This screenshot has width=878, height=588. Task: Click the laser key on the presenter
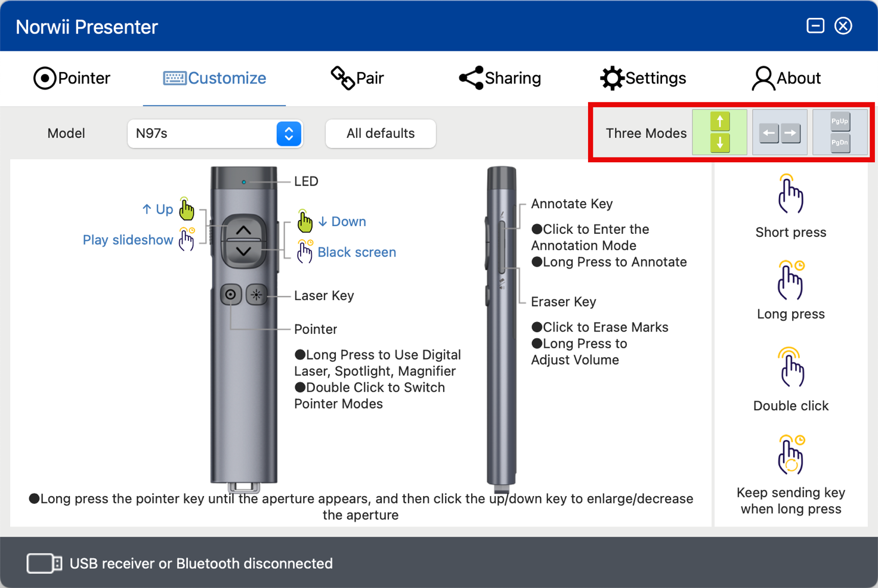coord(256,295)
